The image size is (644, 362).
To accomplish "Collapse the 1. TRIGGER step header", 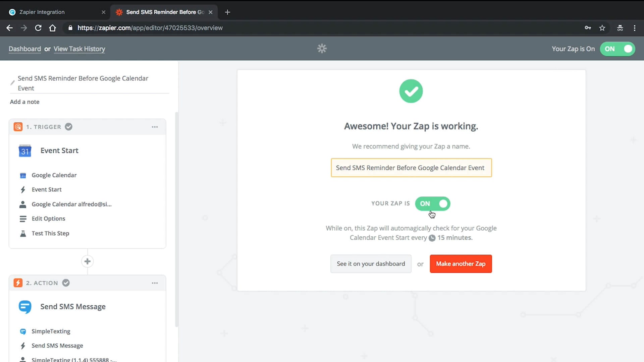I will coord(87,127).
